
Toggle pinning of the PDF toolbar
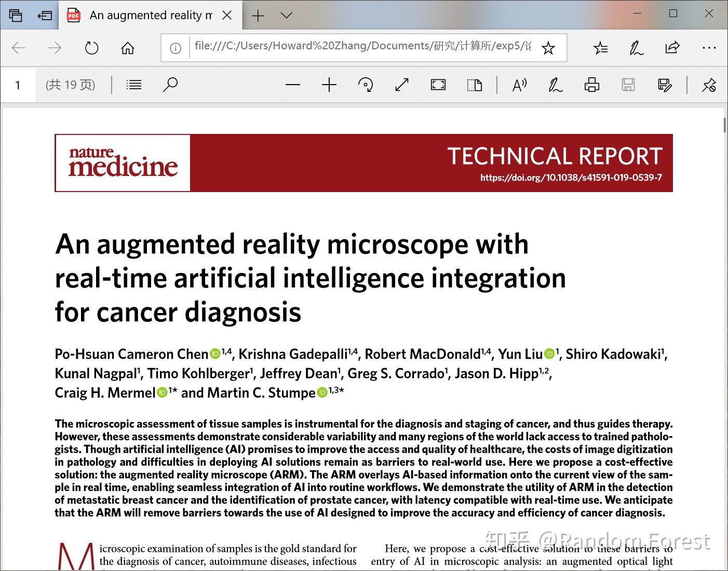pyautogui.click(x=709, y=85)
